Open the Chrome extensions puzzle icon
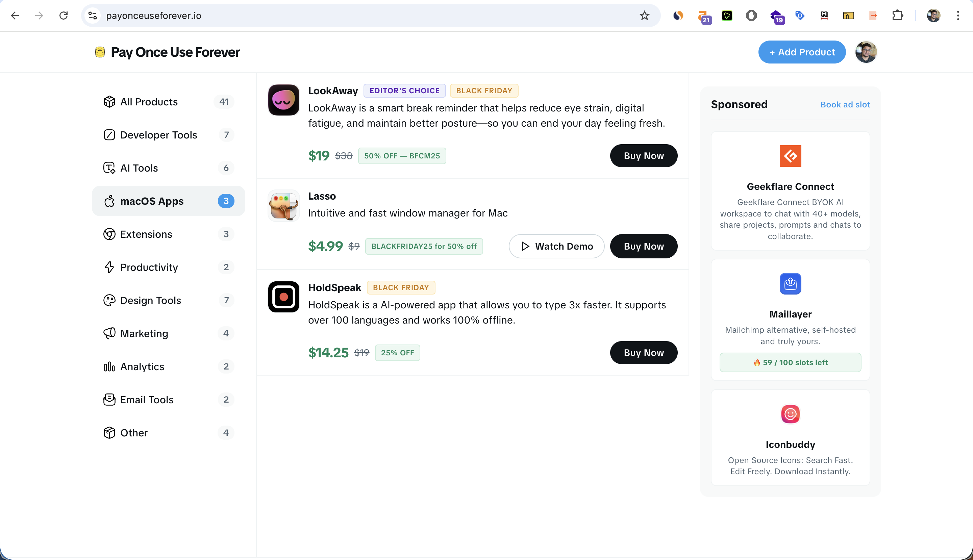 coord(898,16)
